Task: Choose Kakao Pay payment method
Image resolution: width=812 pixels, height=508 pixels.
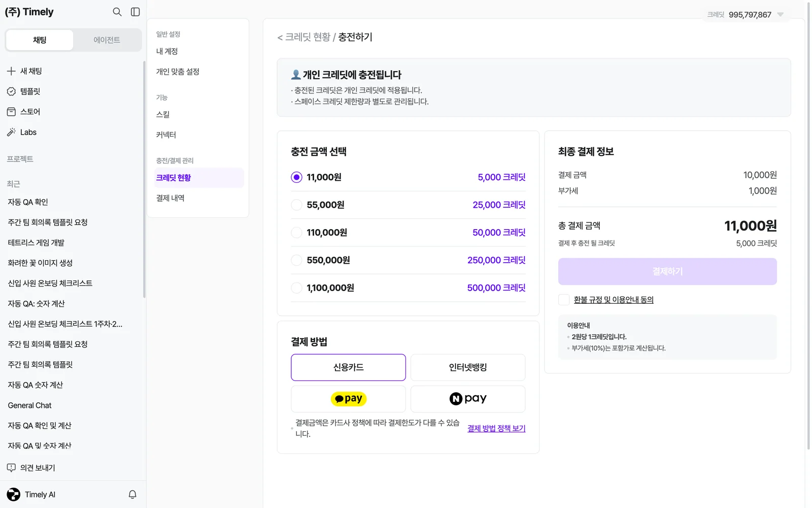Action: [348, 399]
